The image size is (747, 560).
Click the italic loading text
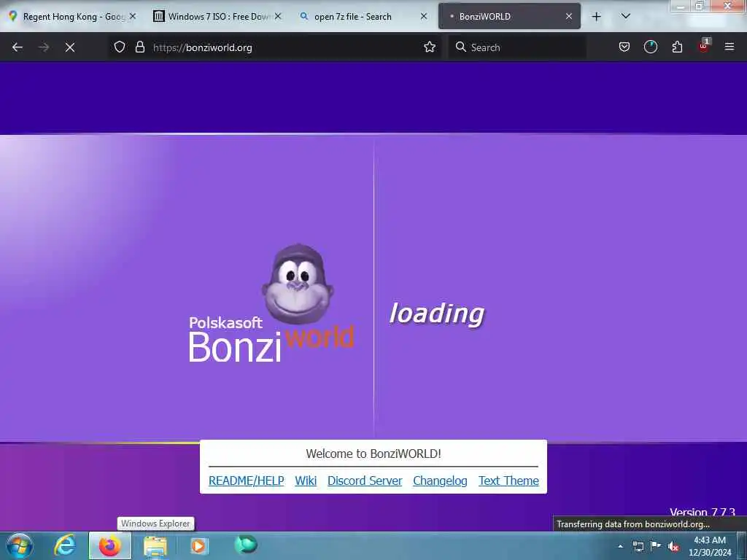(437, 314)
